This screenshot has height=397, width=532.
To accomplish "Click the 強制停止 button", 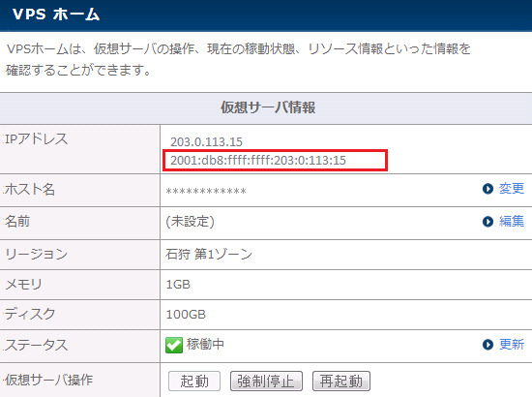I will 266,382.
